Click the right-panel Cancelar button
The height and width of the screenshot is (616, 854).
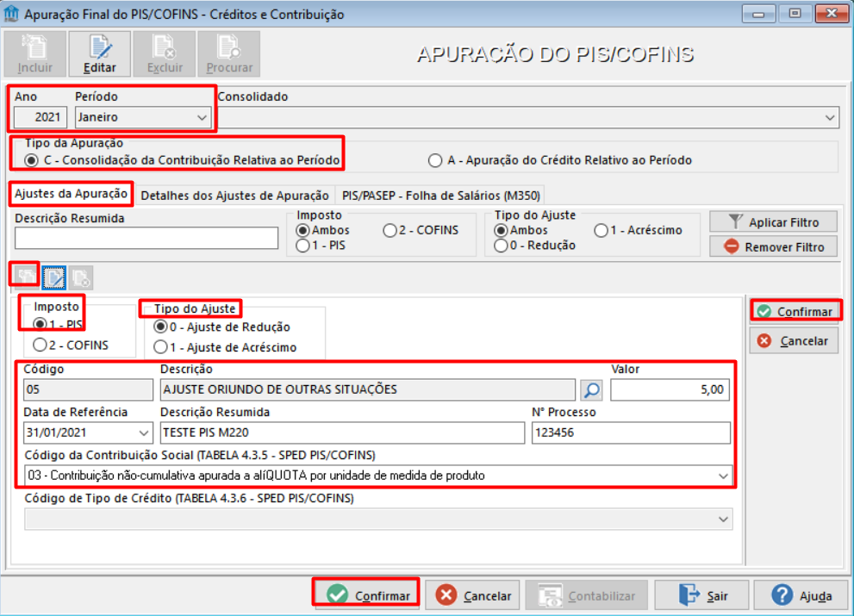point(794,341)
